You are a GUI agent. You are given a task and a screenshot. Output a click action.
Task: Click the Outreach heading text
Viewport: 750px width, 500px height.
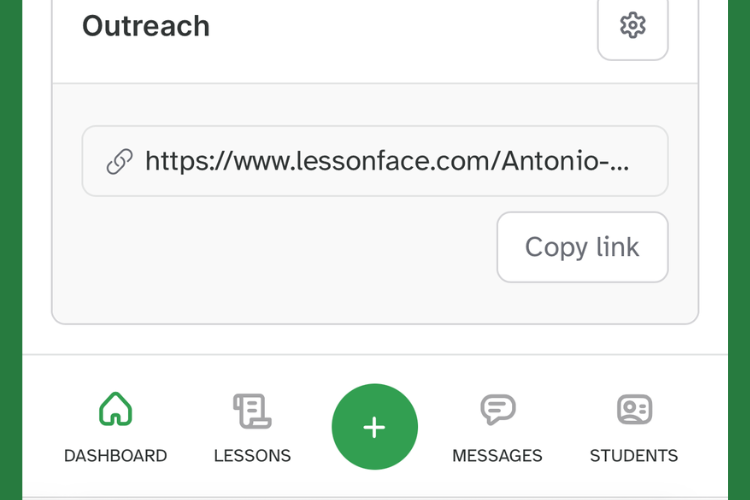coord(146,26)
